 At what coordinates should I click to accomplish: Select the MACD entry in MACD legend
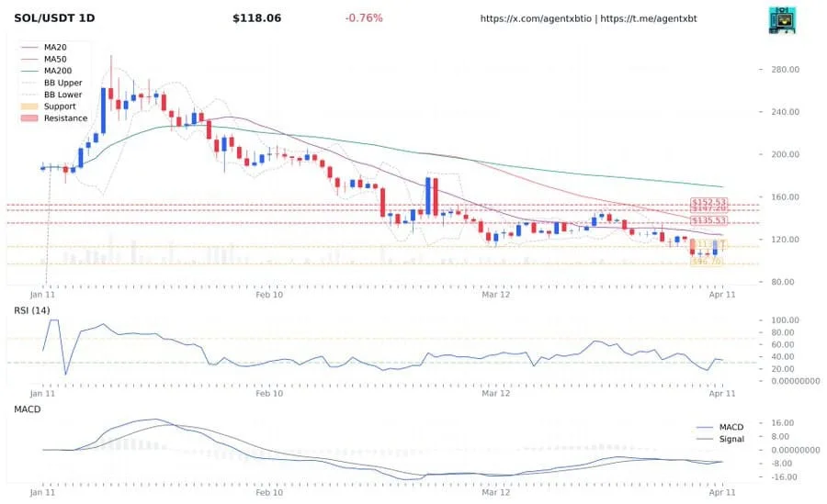pyautogui.click(x=719, y=427)
